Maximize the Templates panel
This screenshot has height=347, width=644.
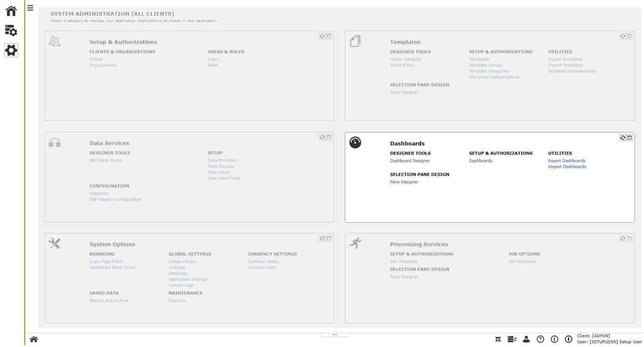pyautogui.click(x=629, y=36)
